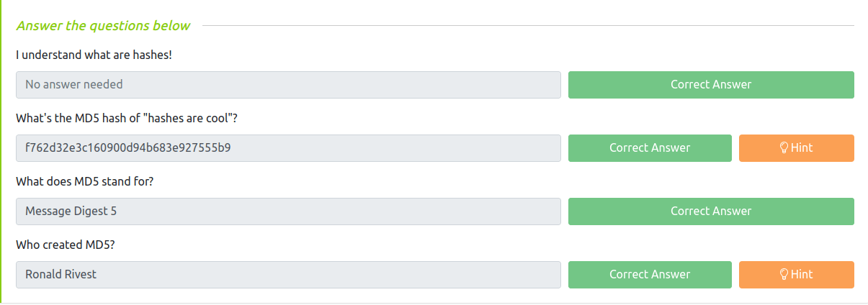Click the "I understand what are hashes!" text

(x=94, y=55)
